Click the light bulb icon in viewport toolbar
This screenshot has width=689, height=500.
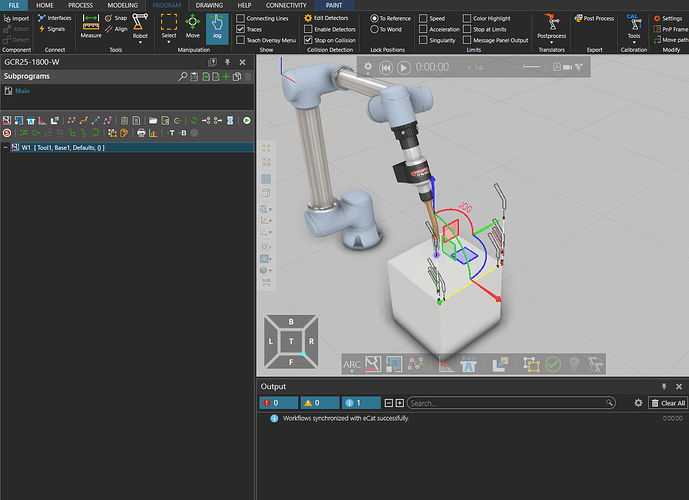574,364
